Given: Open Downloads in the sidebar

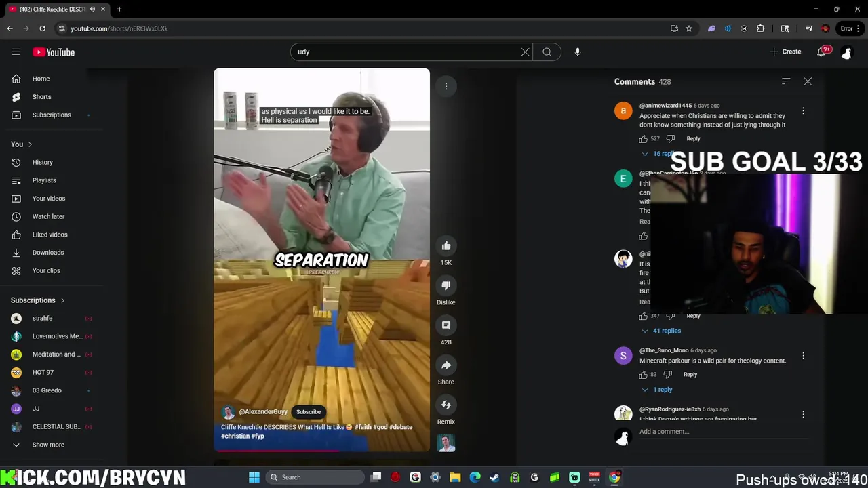Looking at the screenshot, I should coord(48,252).
